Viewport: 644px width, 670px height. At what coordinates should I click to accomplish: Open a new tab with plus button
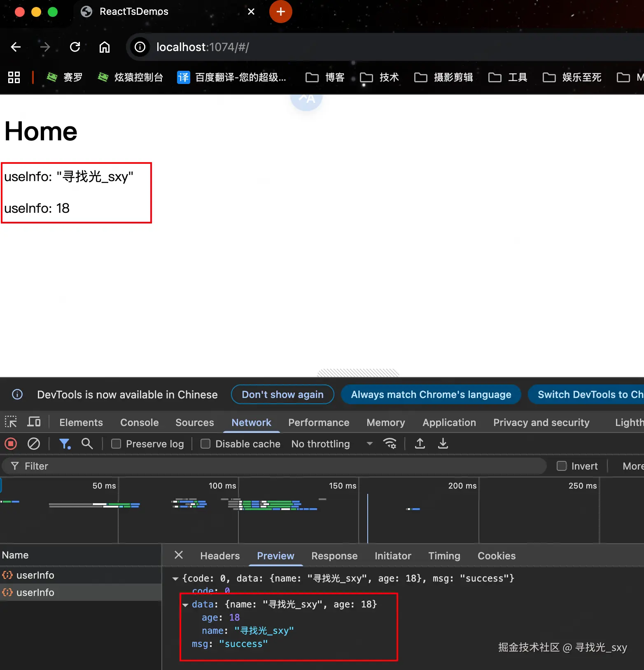point(281,12)
